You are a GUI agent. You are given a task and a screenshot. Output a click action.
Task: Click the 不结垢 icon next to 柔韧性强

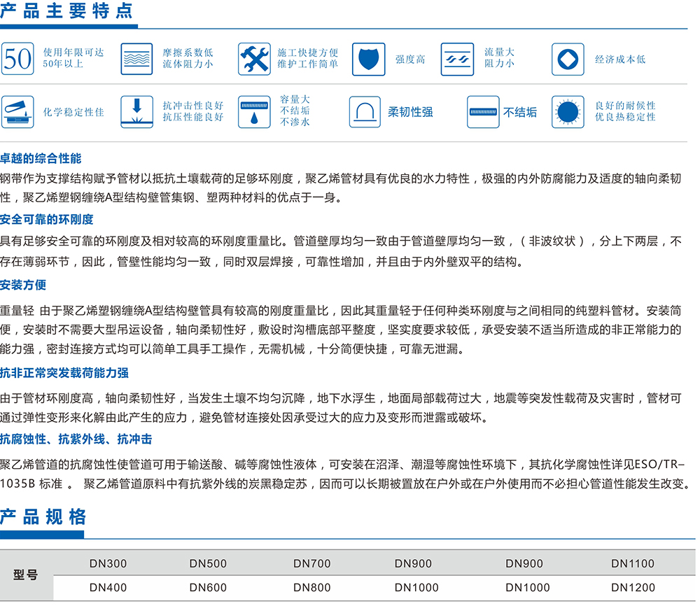point(483,112)
